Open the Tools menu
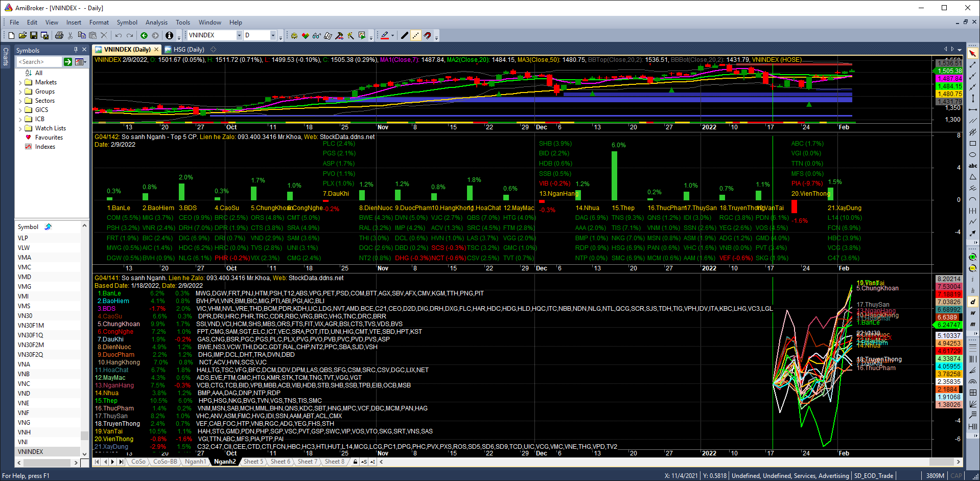Screen dimensions: 980x481 click(x=182, y=22)
